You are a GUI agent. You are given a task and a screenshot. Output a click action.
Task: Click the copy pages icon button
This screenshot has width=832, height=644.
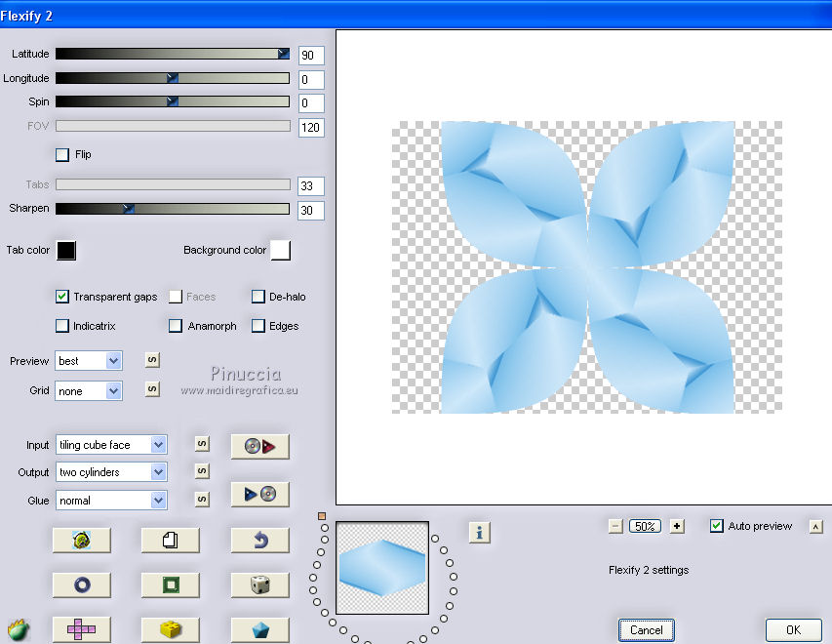pos(171,540)
